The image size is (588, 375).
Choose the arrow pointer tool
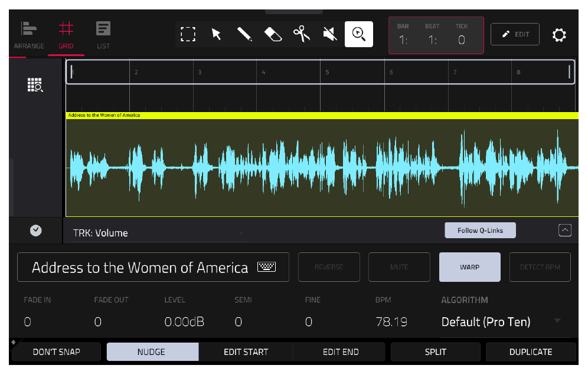217,34
